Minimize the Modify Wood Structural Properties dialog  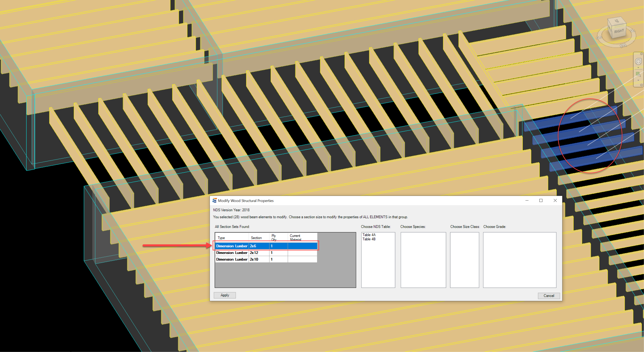tap(527, 201)
